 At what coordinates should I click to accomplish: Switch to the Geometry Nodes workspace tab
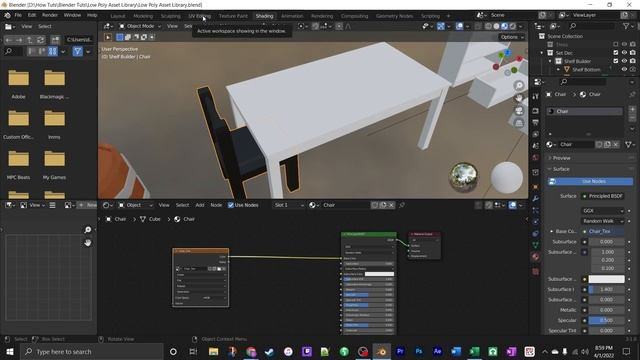(x=394, y=16)
